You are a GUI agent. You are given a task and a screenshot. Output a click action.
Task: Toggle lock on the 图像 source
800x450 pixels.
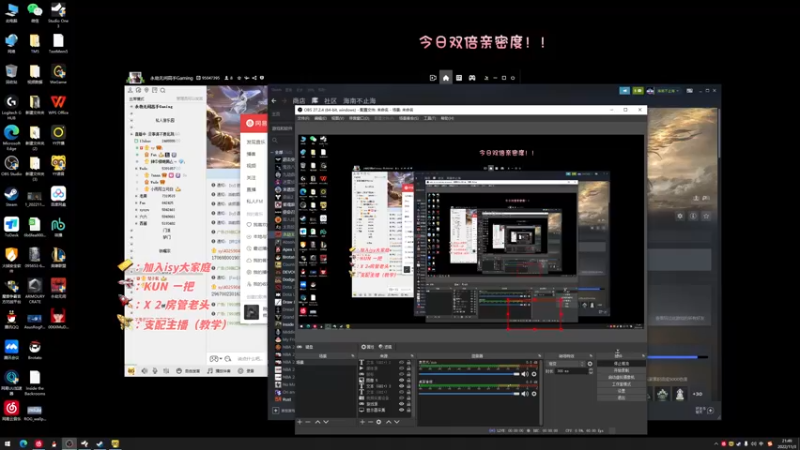409,380
